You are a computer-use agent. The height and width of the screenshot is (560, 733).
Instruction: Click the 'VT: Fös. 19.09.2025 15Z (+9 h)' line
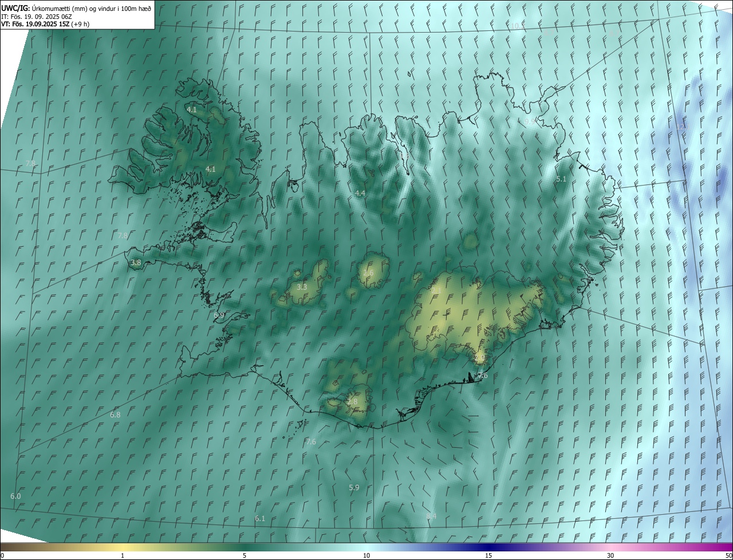(45, 24)
